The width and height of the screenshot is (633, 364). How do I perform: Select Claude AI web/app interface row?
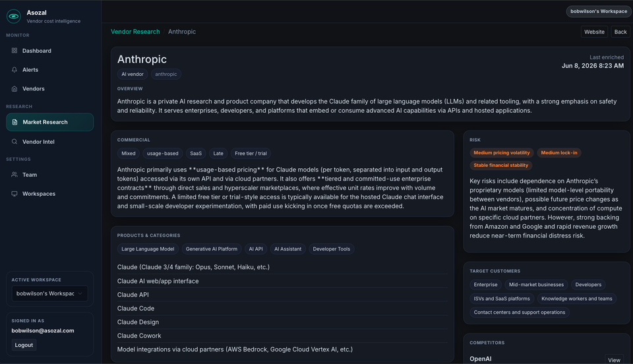[x=282, y=281]
